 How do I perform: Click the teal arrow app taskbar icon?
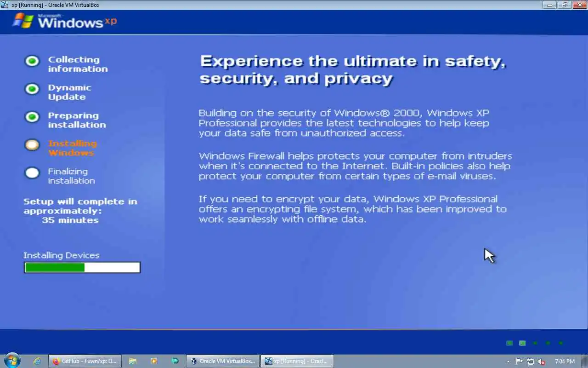[175, 361]
